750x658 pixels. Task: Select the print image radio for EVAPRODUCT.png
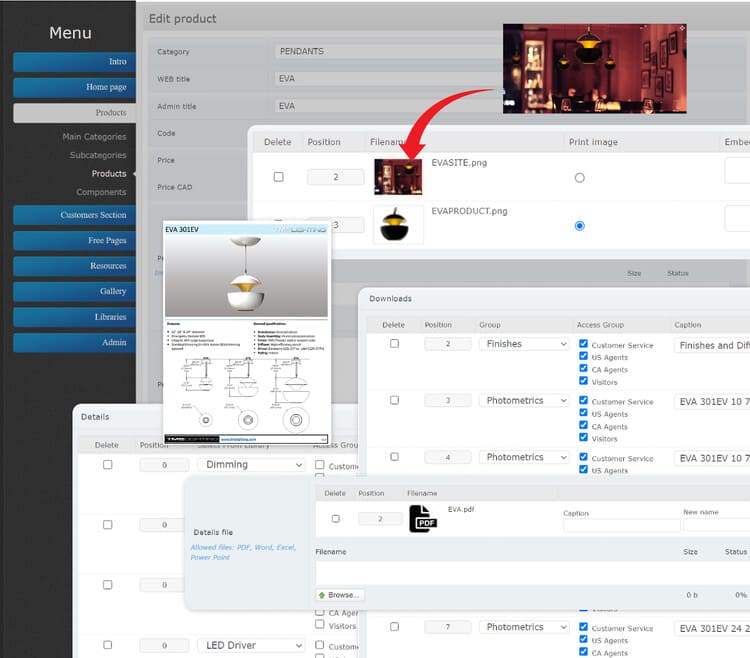[580, 226]
